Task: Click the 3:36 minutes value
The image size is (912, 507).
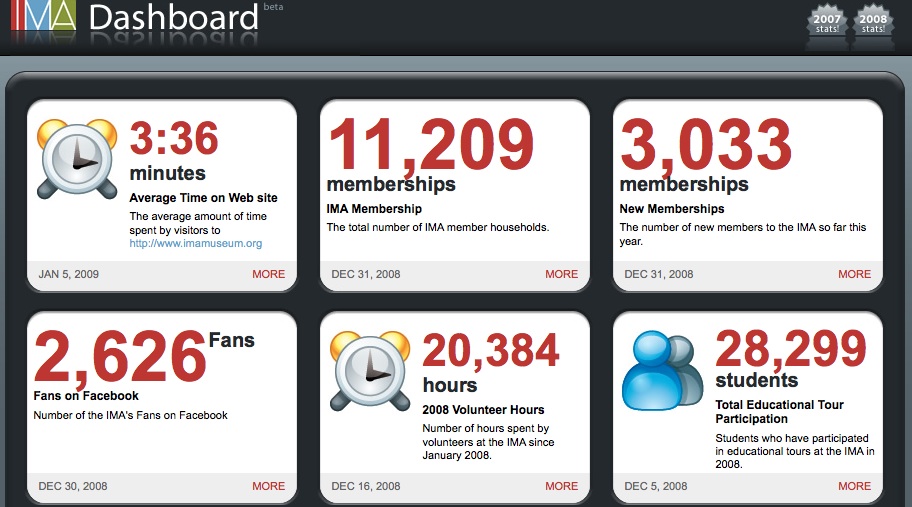Action: 174,138
